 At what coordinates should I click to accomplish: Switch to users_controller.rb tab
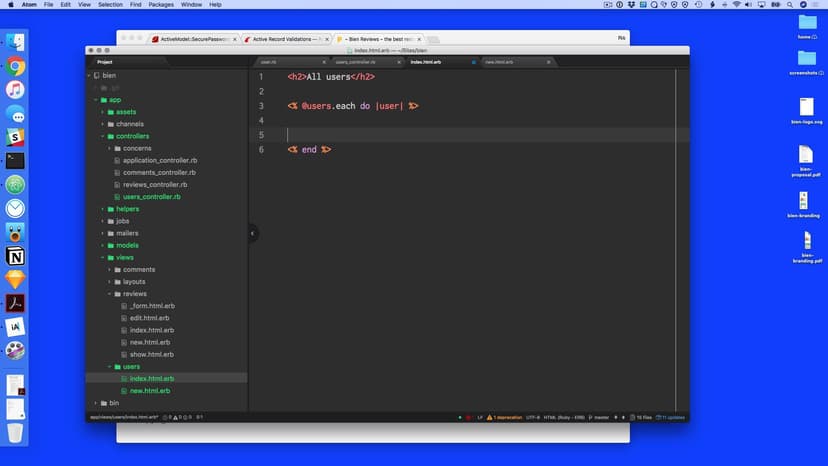(x=356, y=62)
